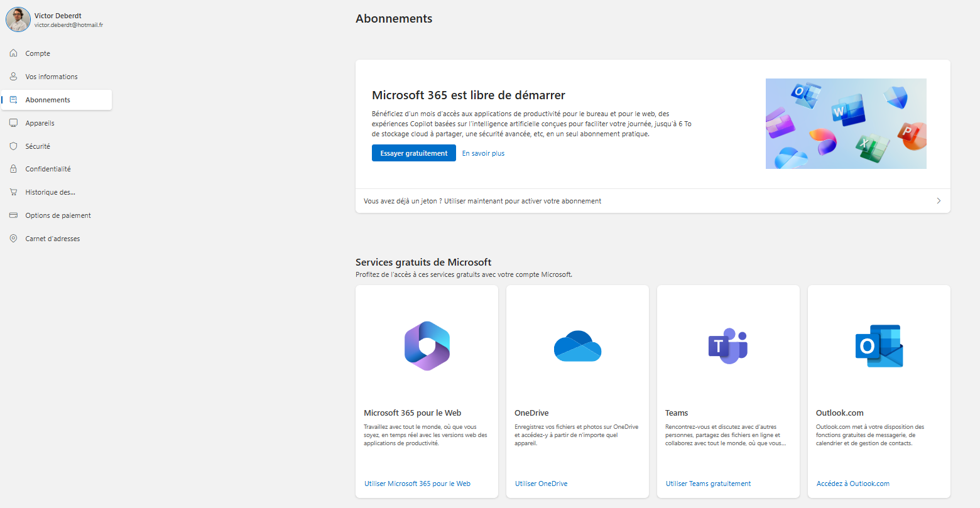This screenshot has height=508, width=980.
Task: Click the Compte home icon
Action: tap(13, 53)
